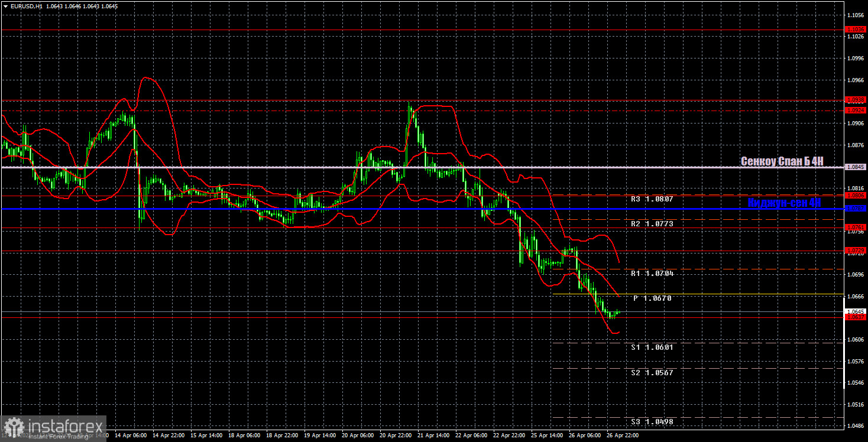868x442 pixels.
Task: Select the red 1.0637 price tag
Action: pyautogui.click(x=856, y=317)
